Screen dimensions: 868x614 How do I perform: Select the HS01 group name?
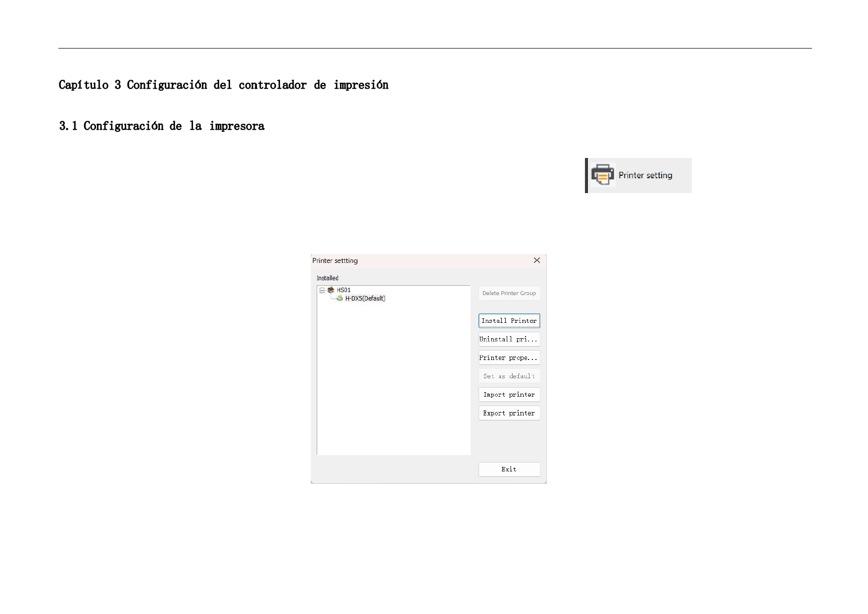[x=343, y=290]
